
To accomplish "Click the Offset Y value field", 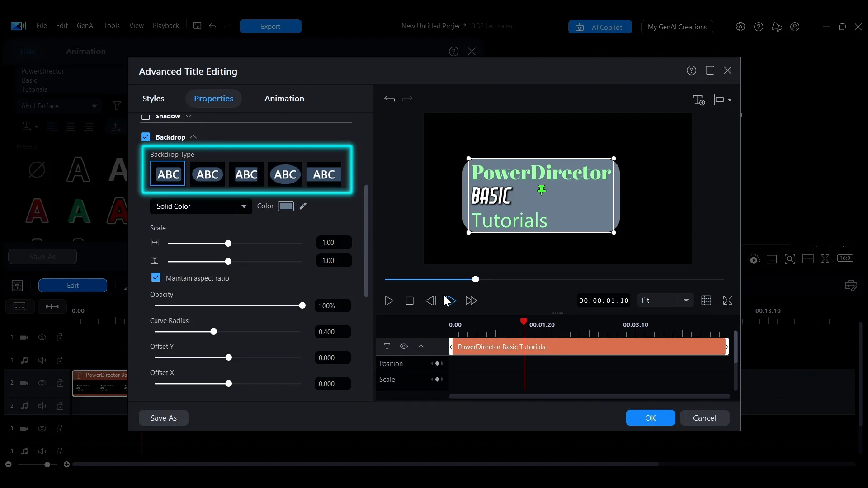I will point(332,358).
